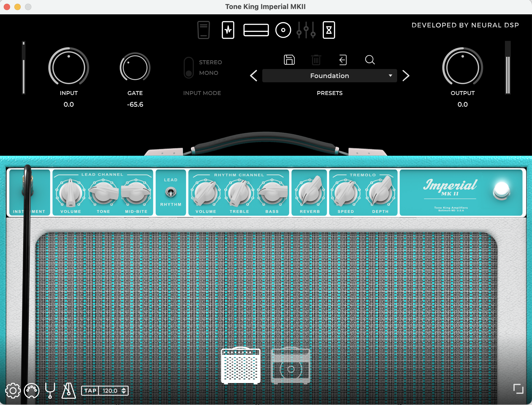Click the gate value -65.6
The height and width of the screenshot is (405, 532).
pos(135,104)
